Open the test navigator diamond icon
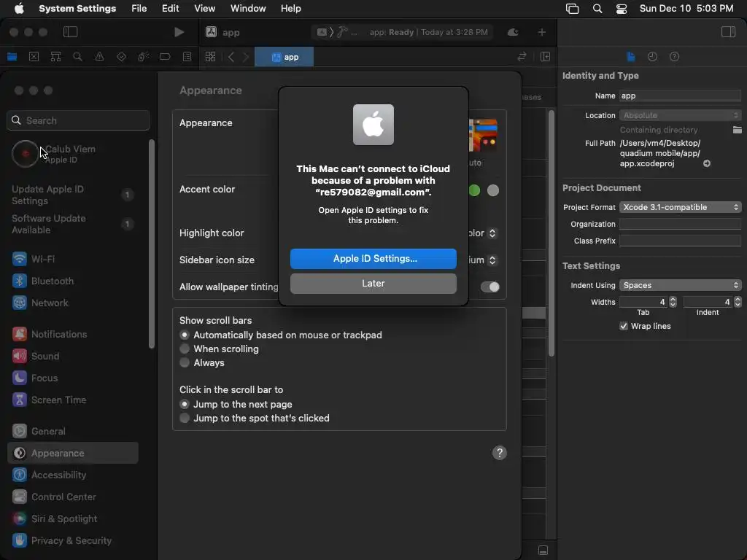 coord(122,57)
